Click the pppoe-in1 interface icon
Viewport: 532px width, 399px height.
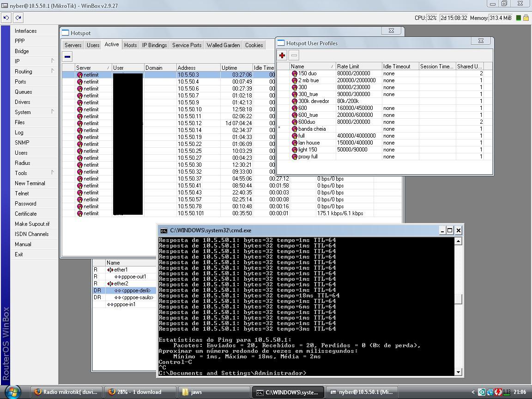[x=110, y=305]
